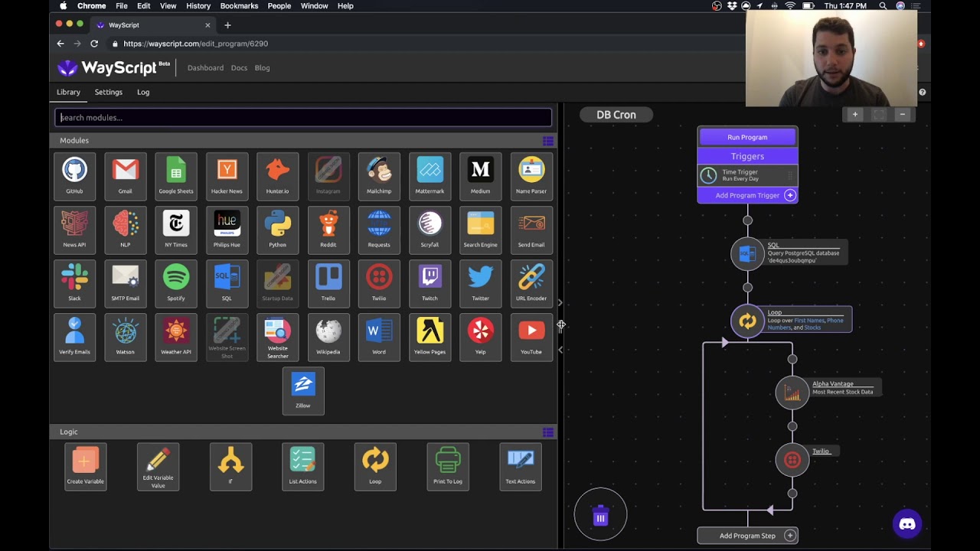
Task: Open the Bookmarks menu in Chrome
Action: [239, 6]
